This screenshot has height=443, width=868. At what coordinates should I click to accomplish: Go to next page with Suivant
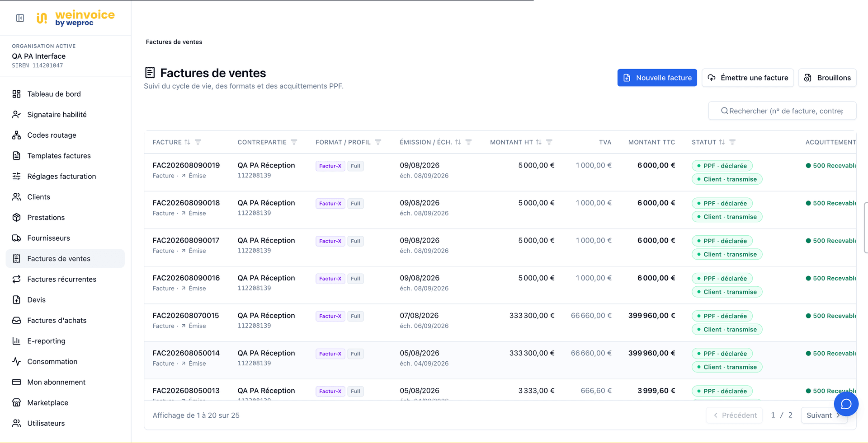coord(824,415)
